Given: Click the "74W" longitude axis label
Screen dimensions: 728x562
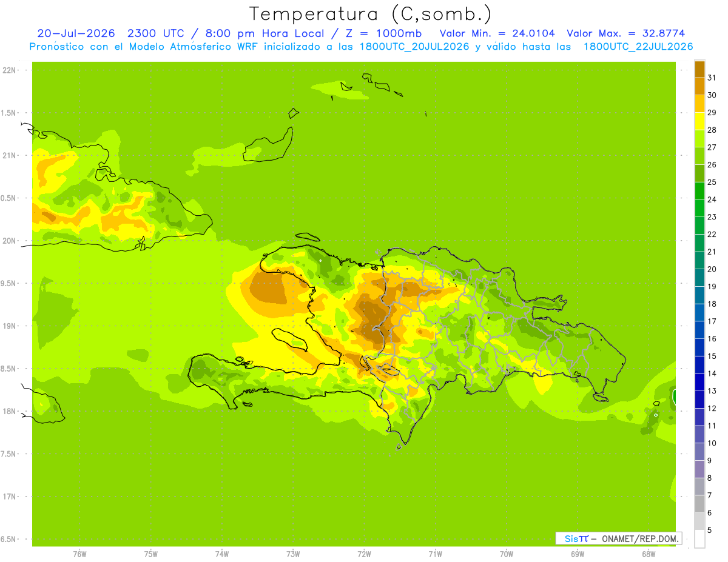Looking at the screenshot, I should 222,554.
